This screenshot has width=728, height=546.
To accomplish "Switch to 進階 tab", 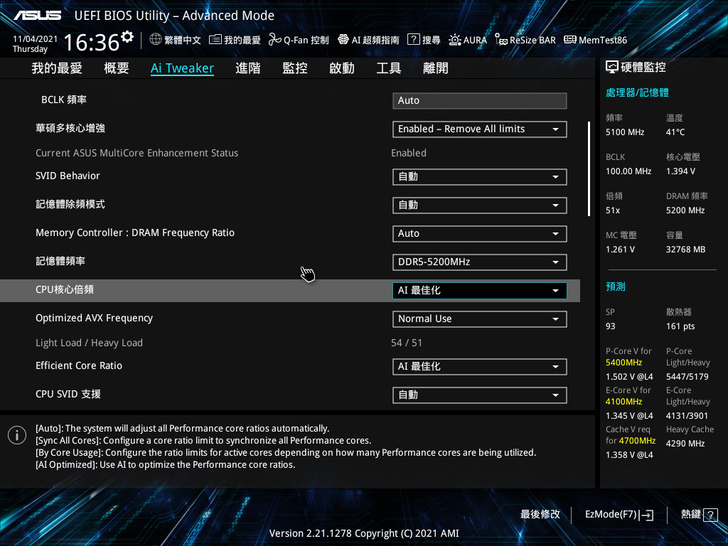I will coord(247,68).
